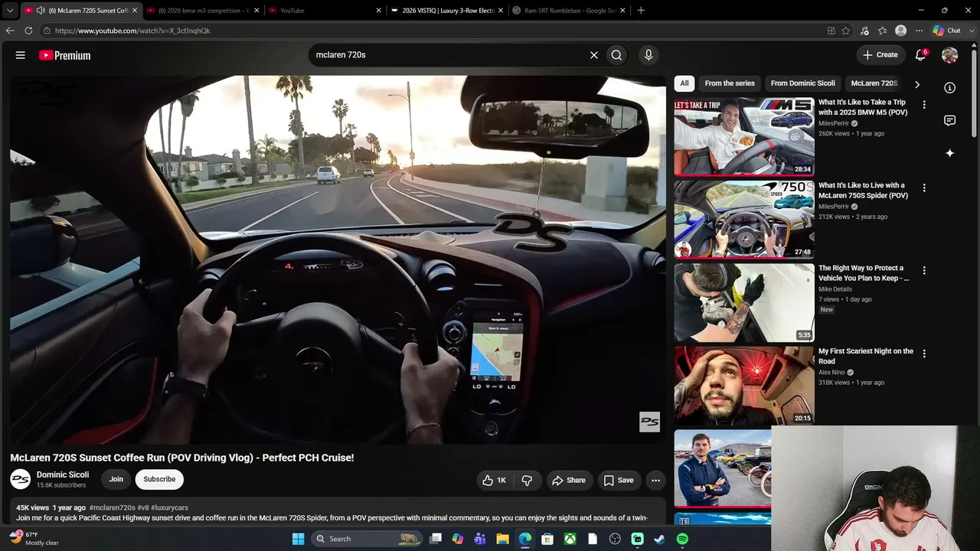
Task: Open the sparkle Ask panel icon
Action: click(x=949, y=153)
